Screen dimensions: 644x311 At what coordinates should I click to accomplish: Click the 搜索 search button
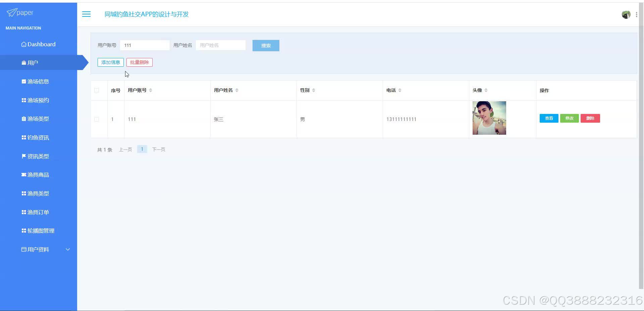266,46
